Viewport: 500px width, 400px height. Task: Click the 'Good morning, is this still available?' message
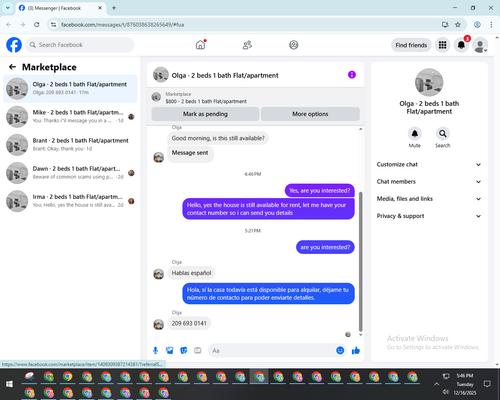tap(218, 138)
